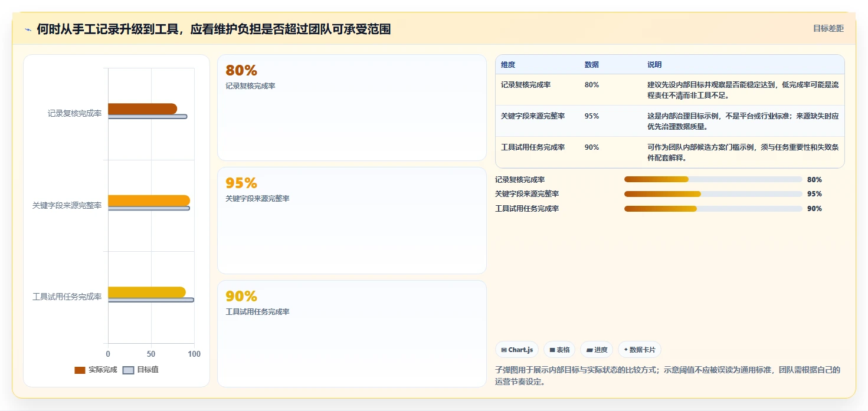Click the 工具试用任务完成率 cell in the table

coord(533,147)
